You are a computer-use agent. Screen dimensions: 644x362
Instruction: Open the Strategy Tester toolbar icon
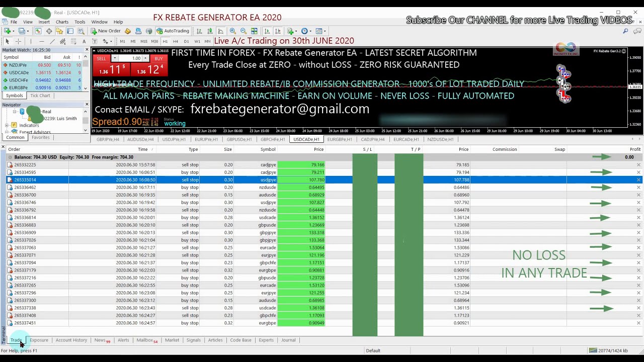[81, 31]
